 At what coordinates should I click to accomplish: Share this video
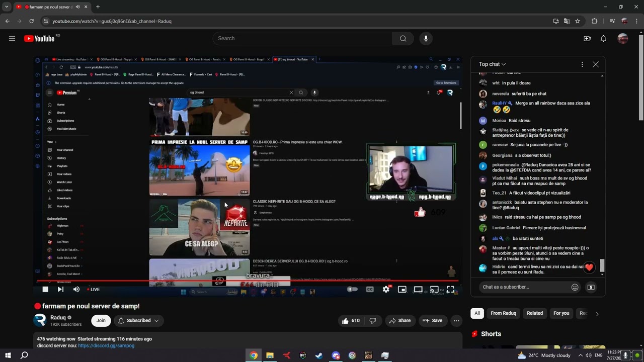(400, 320)
